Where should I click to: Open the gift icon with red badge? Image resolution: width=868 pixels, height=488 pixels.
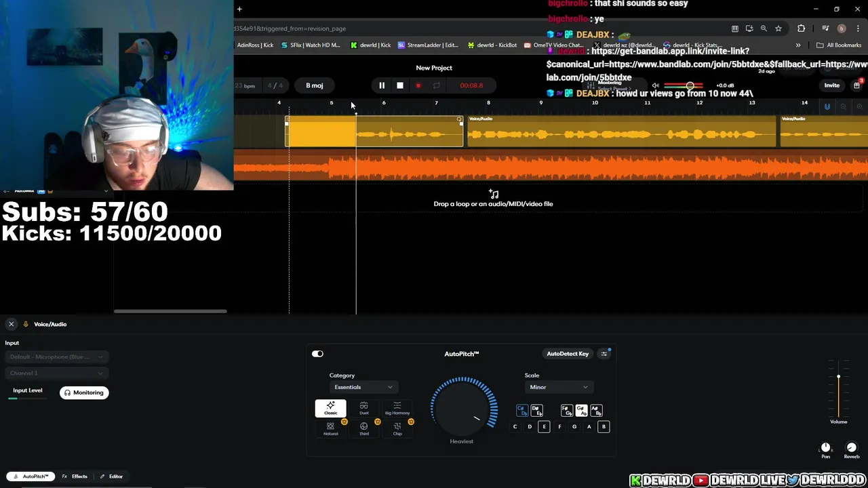(857, 85)
